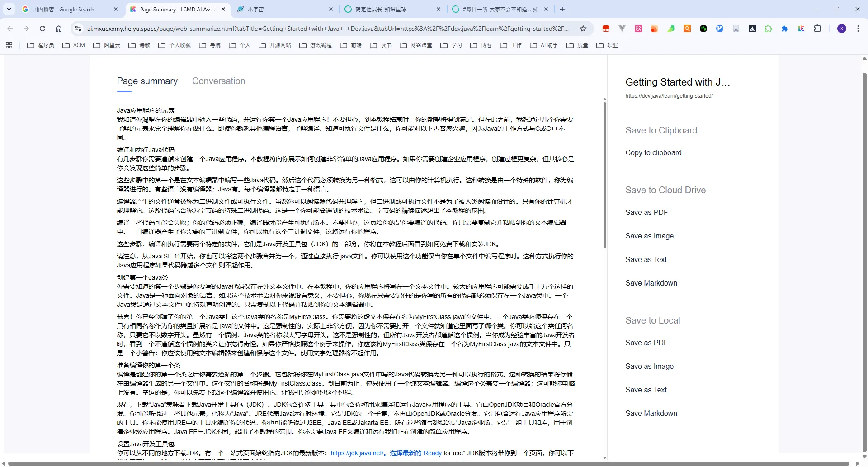Click the summary text scrollbar thumb
Screen dimensions: 868x467
click(x=604, y=176)
